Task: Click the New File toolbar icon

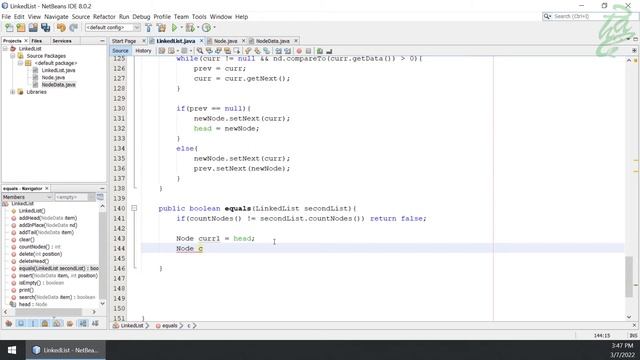Action: (x=9, y=28)
